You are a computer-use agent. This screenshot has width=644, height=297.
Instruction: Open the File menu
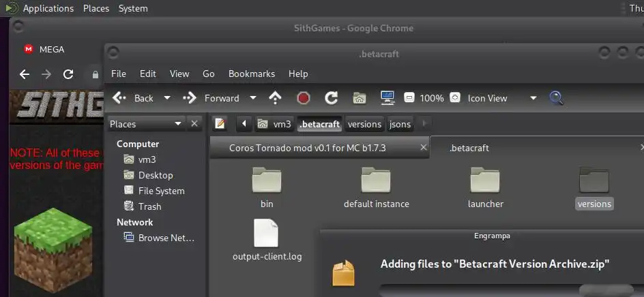[119, 74]
